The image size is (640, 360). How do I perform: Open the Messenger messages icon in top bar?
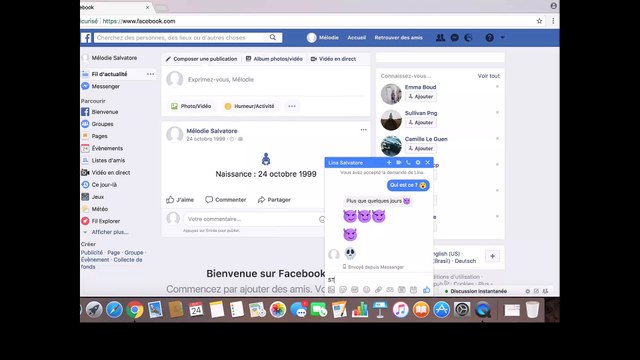click(454, 38)
